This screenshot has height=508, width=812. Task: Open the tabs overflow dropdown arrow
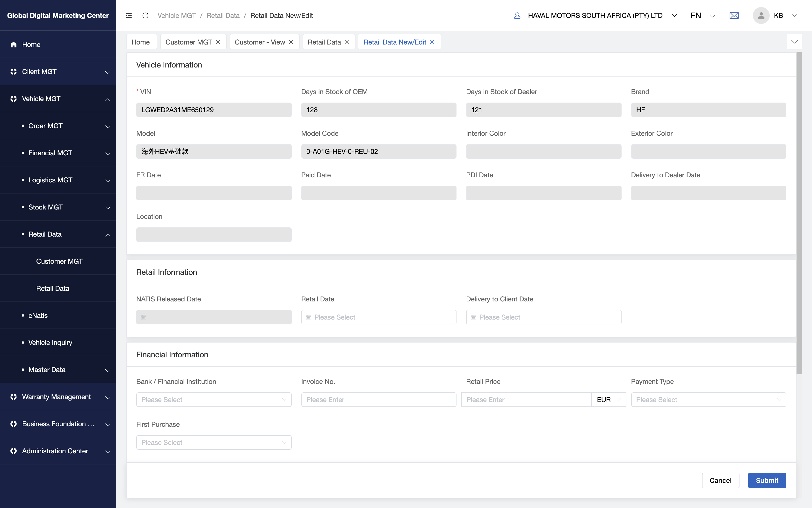click(x=794, y=42)
